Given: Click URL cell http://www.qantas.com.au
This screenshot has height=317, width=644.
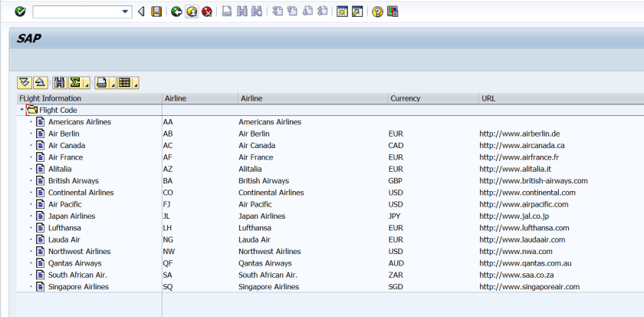Looking at the screenshot, I should pos(525,263).
